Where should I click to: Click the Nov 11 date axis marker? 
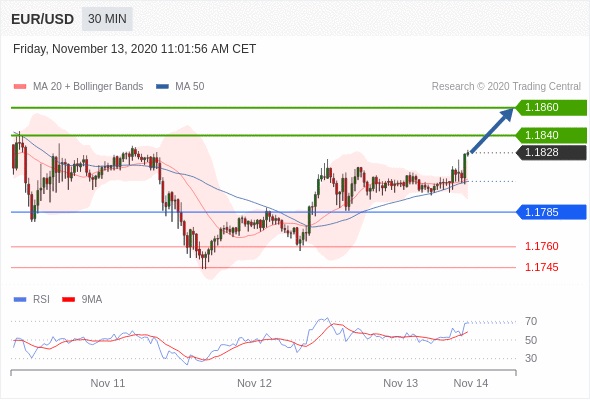[108, 383]
